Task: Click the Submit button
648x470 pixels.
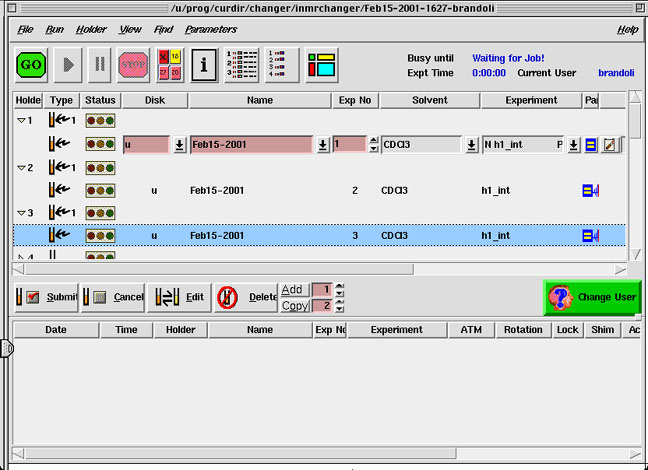Action: click(46, 297)
